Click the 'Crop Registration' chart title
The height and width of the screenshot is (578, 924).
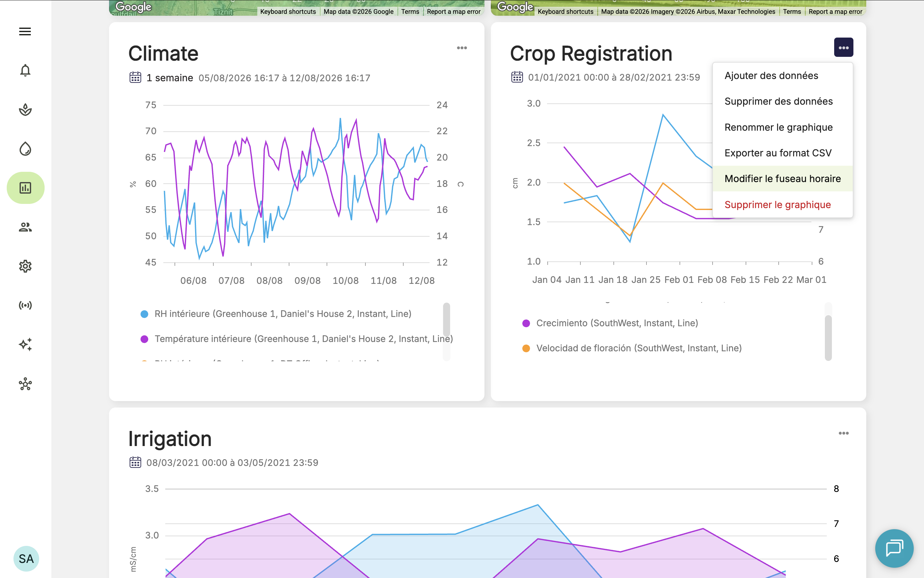(591, 53)
